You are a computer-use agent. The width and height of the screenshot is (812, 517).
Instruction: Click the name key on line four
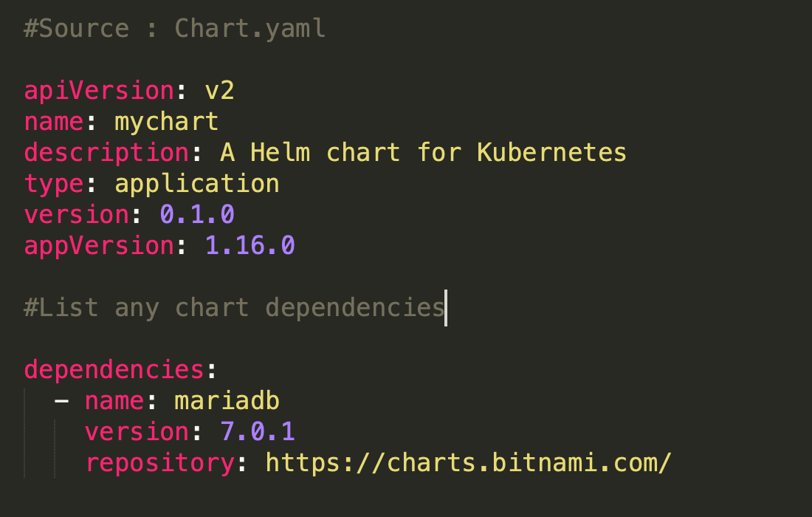click(x=52, y=120)
